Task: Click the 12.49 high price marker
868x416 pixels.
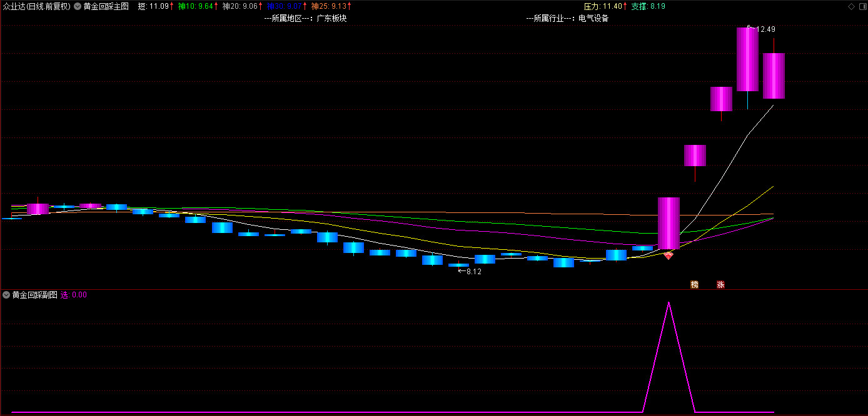Action: coord(765,29)
